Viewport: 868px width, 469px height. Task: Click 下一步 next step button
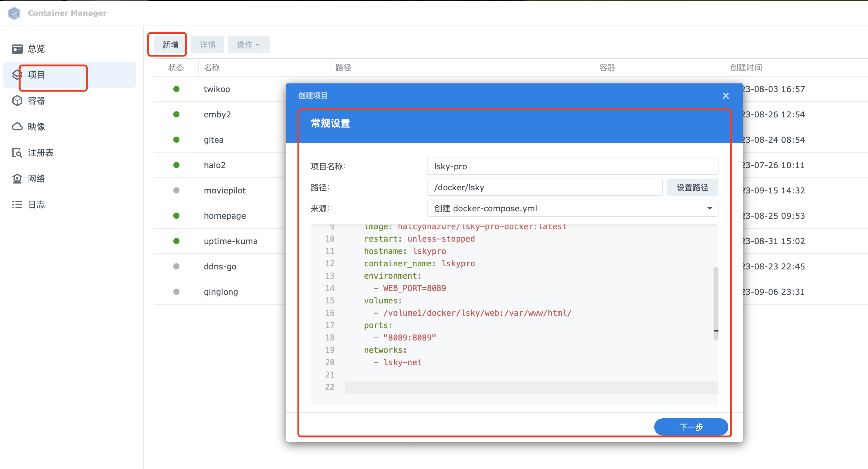[691, 427]
